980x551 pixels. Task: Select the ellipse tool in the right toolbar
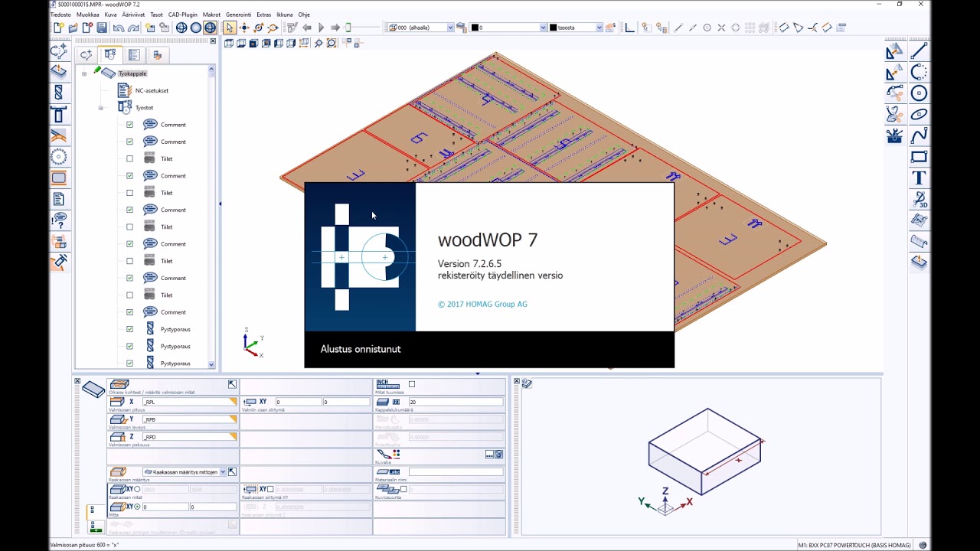pos(919,115)
